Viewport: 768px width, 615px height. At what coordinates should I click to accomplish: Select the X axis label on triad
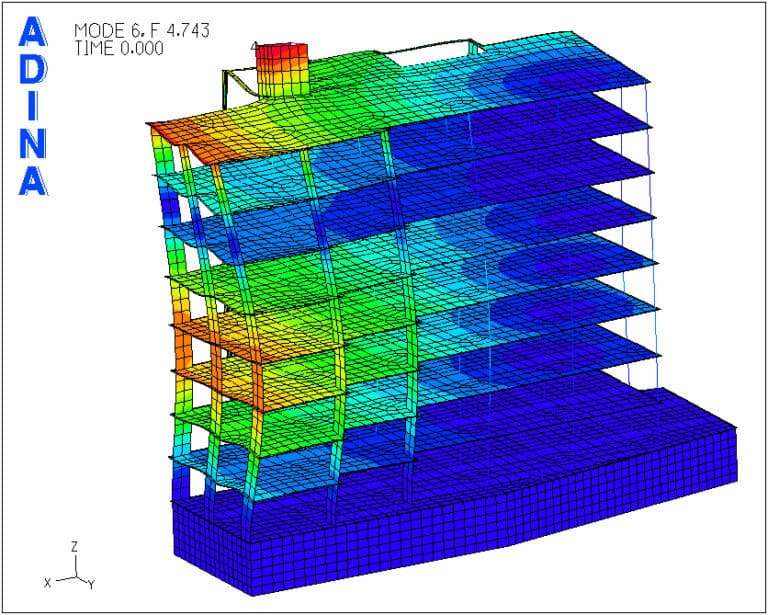(x=47, y=581)
